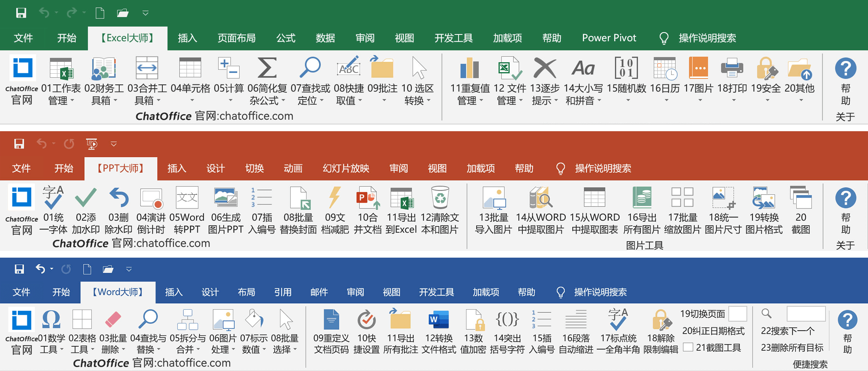868x371 pixels.
Task: Click the 07查找或定位 magnifier icon in Excel
Action: (x=310, y=68)
